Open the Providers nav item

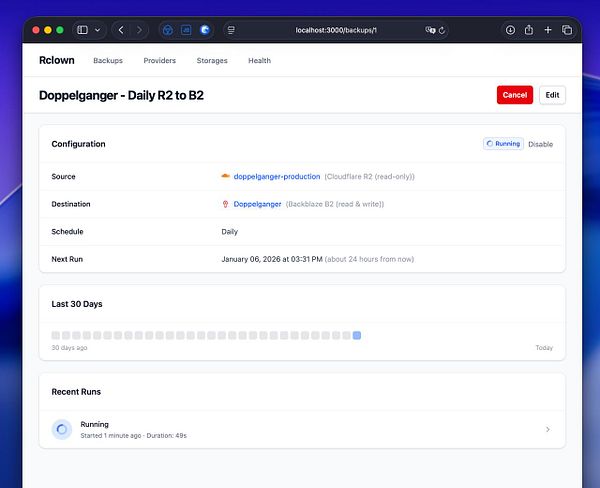(x=160, y=60)
